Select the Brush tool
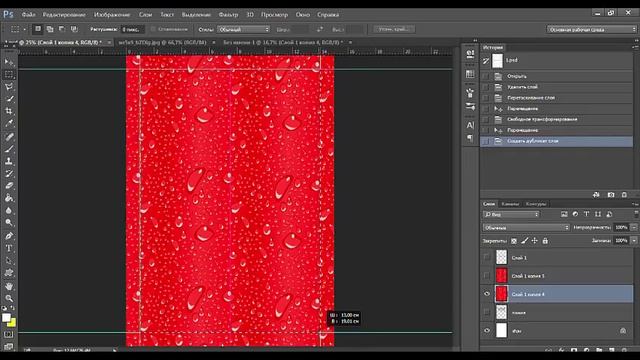 [9, 149]
